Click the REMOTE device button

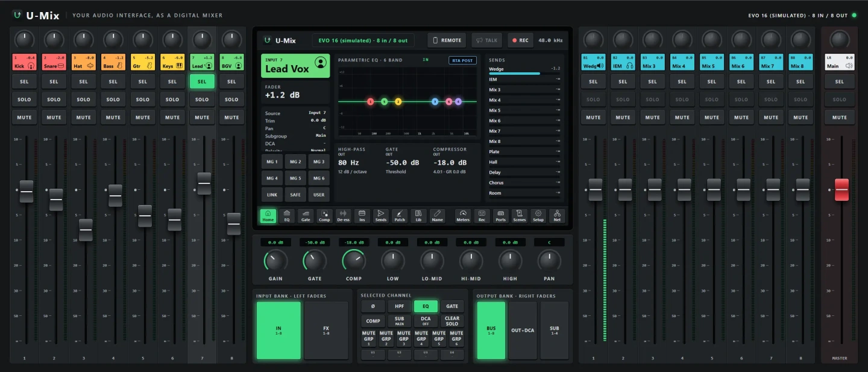[447, 40]
